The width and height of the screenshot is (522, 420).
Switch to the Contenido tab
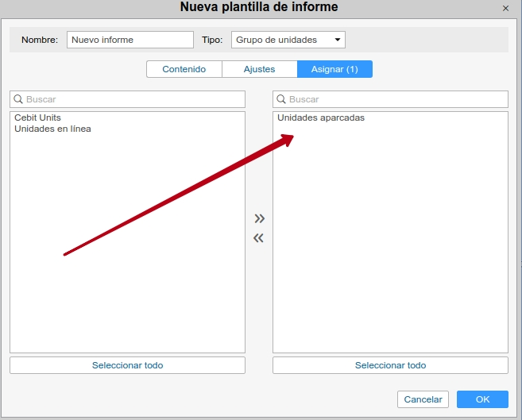tap(184, 69)
